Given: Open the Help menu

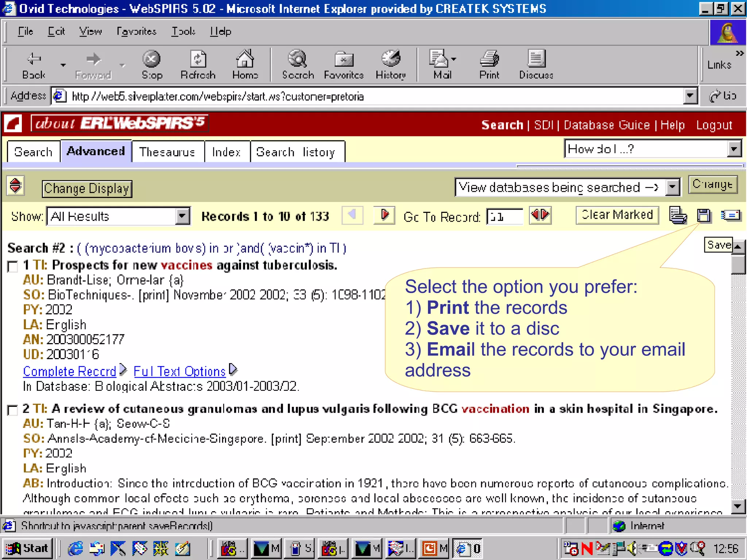Looking at the screenshot, I should pos(220,32).
